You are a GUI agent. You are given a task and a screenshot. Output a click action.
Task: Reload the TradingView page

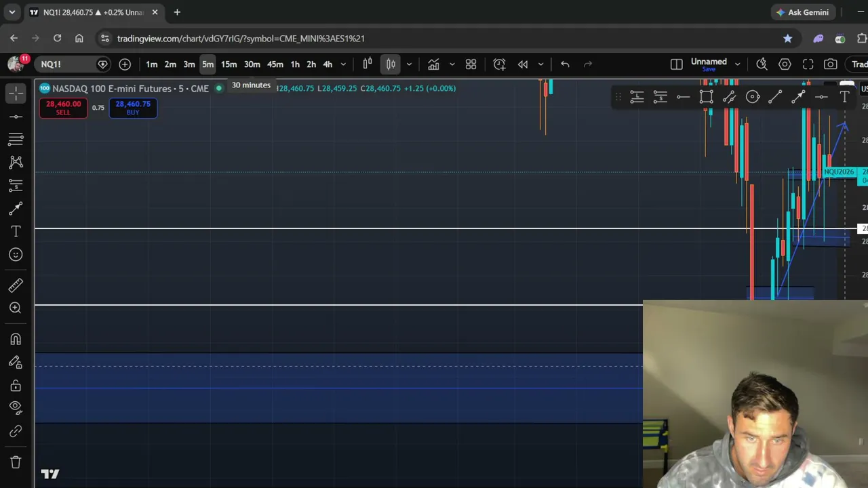coord(57,39)
